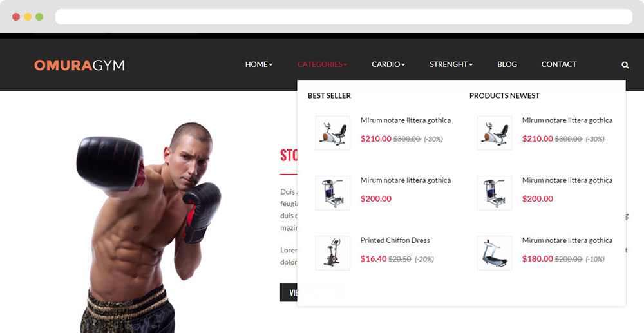
Task: Open the Printed Chiffon Dress product link
Action: tap(395, 240)
